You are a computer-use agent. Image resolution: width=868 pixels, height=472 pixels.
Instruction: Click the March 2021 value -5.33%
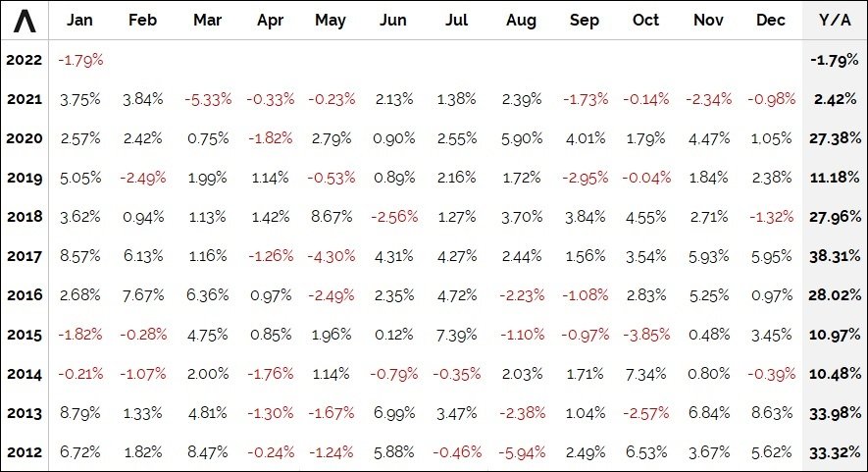[x=207, y=99]
